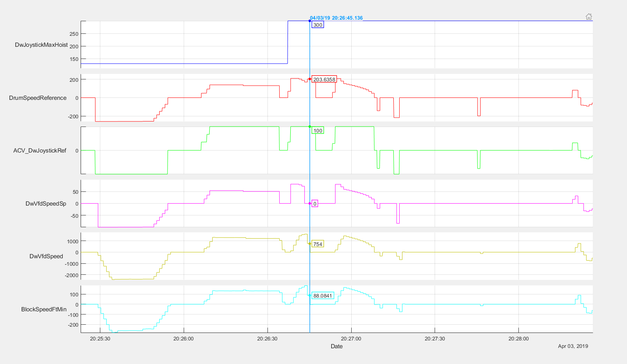Image resolution: width=627 pixels, height=364 pixels.
Task: Click the 203.6358 data tip box
Action: pos(324,79)
